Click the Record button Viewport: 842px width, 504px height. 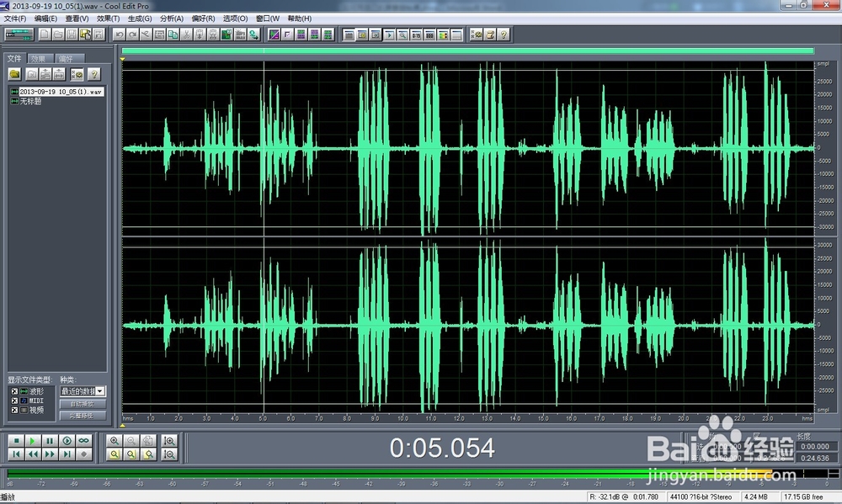click(83, 454)
